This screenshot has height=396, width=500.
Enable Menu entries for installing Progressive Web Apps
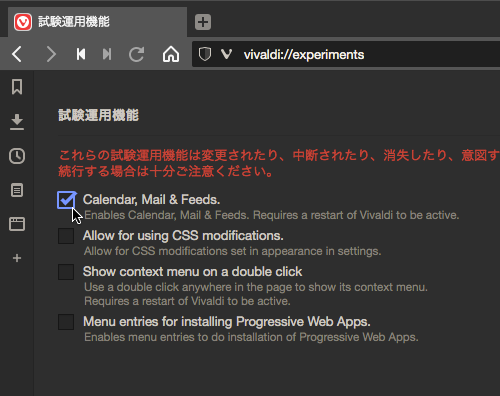click(66, 322)
